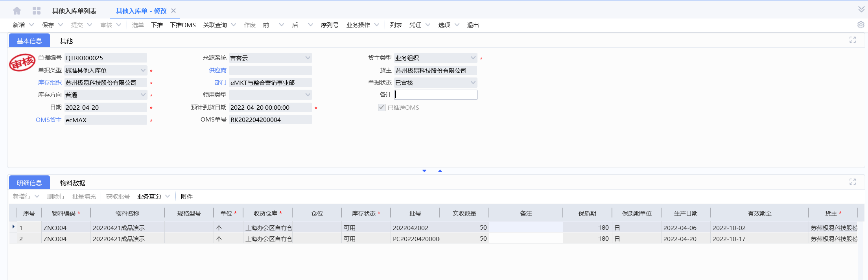Go to the home page icon
This screenshot has height=280, width=868.
(x=17, y=11)
